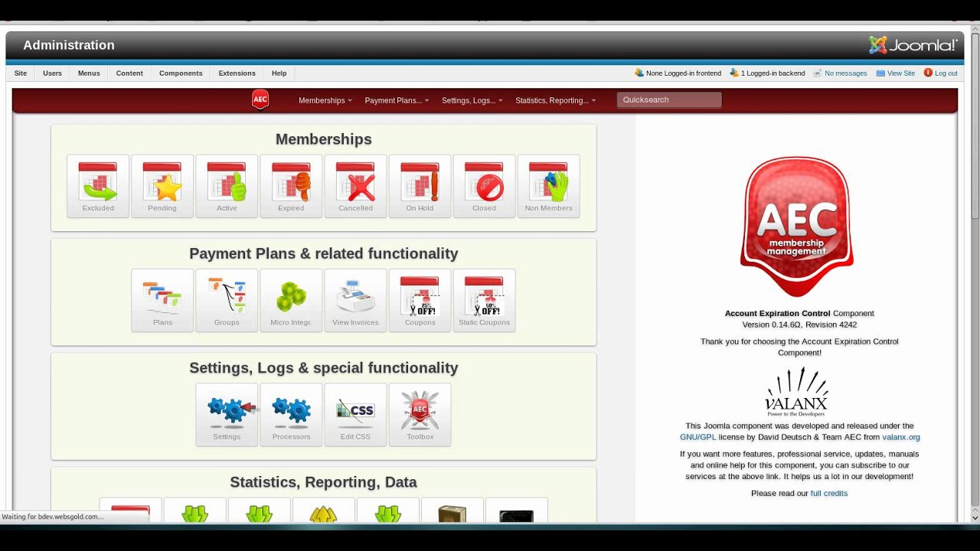The width and height of the screenshot is (980, 551).
Task: Open the Components menu
Action: pos(181,73)
